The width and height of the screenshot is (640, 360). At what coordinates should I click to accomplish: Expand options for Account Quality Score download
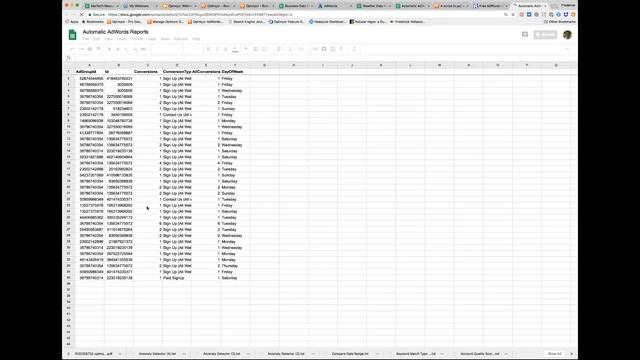pyautogui.click(x=506, y=354)
